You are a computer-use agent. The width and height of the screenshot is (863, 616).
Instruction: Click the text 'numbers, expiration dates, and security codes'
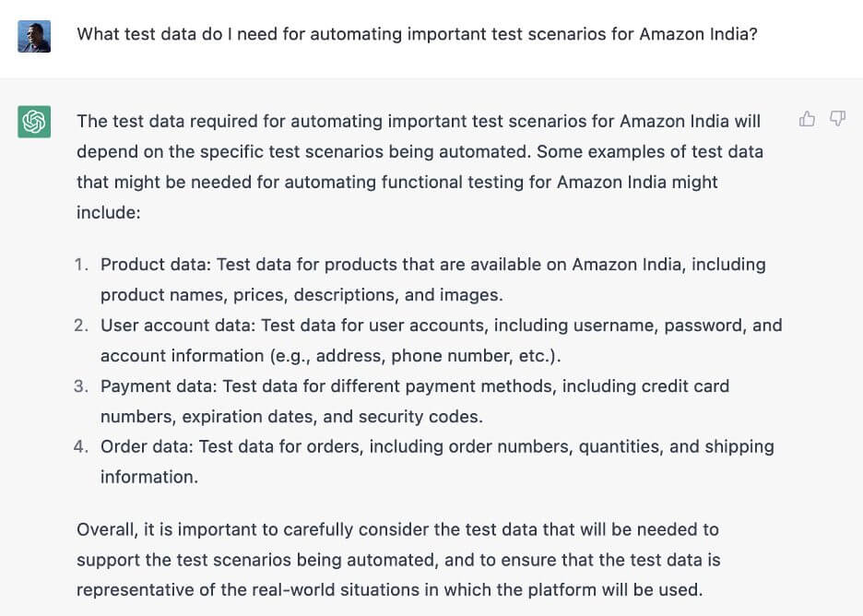(291, 417)
